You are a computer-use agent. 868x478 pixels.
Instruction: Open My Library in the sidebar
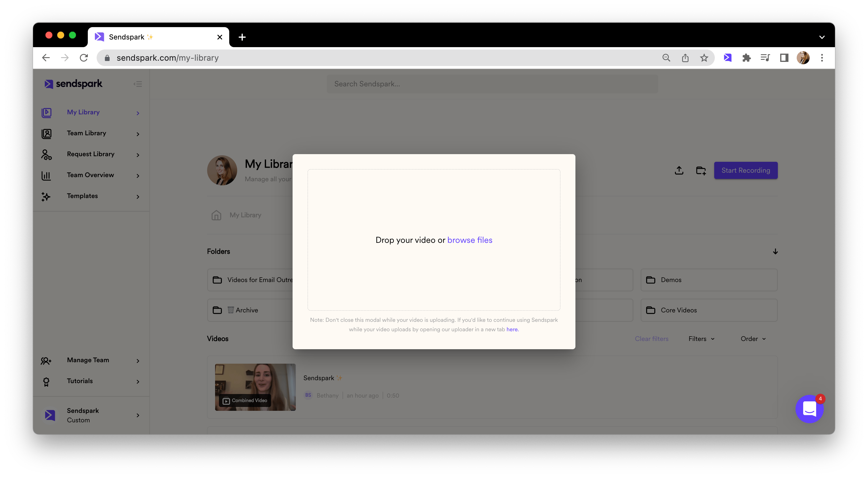(x=83, y=112)
